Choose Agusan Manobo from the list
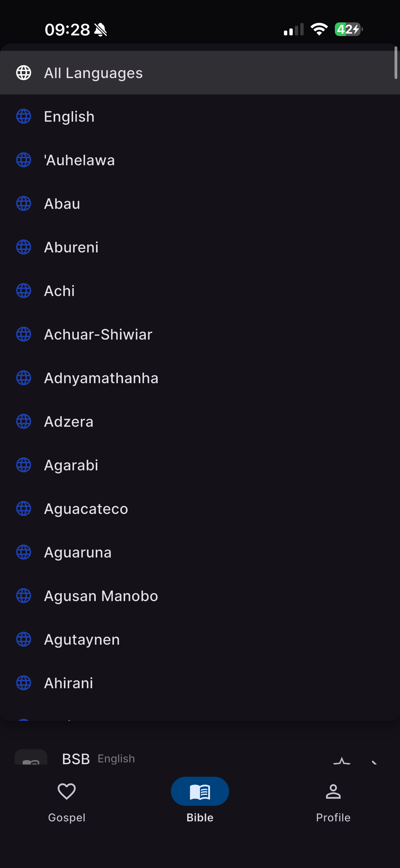Image resolution: width=400 pixels, height=868 pixels. pos(101,596)
